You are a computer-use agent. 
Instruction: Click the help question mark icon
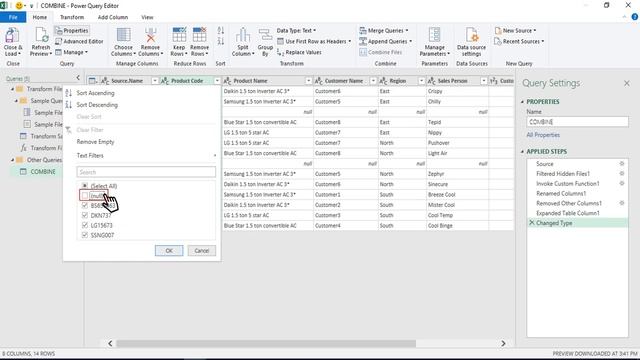tap(635, 17)
